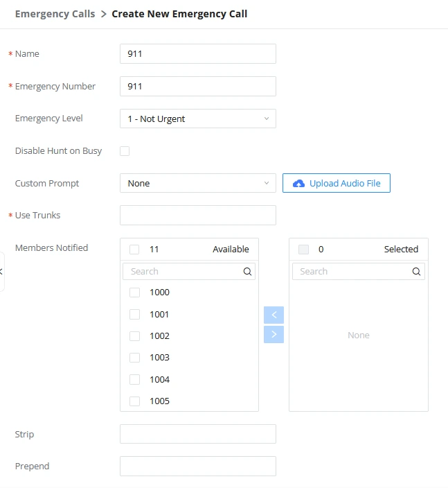
Task: Click the Emergency Level dropdown chevron
Action: coord(267,119)
